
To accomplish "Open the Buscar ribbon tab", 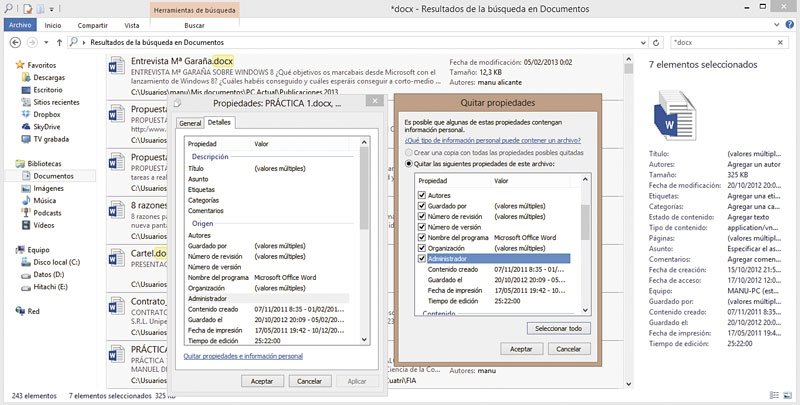I will point(194,25).
